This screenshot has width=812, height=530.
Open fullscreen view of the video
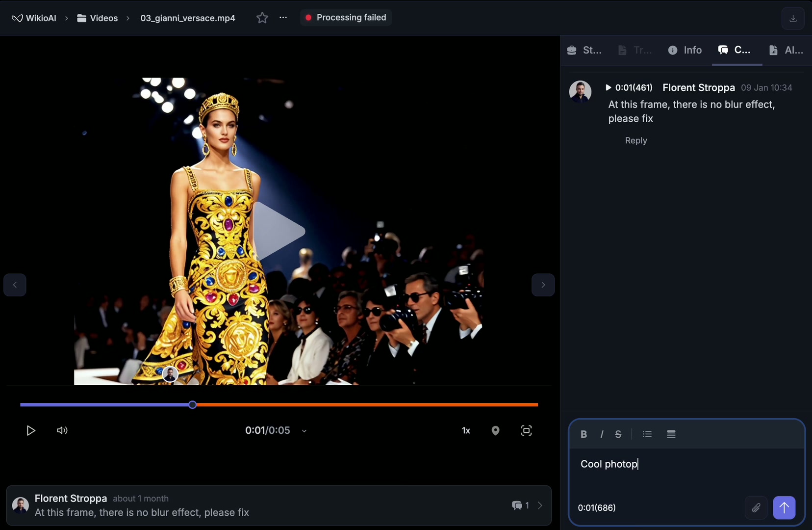coord(527,430)
